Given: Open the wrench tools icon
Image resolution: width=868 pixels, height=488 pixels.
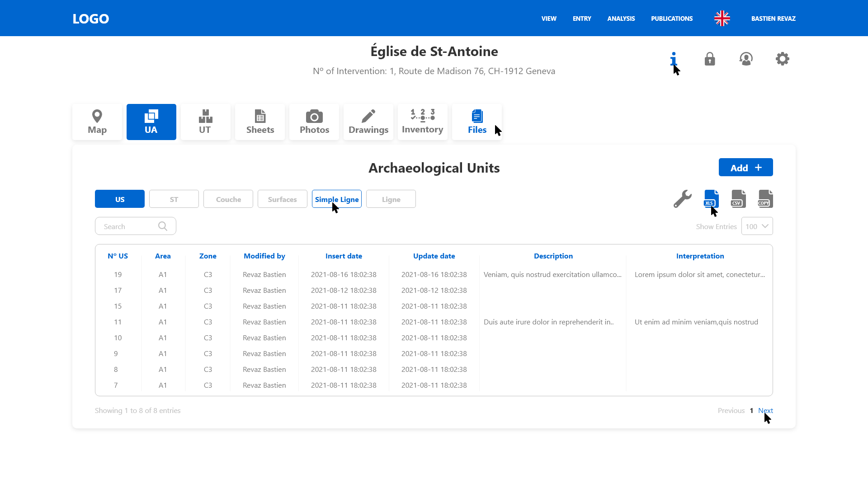Looking at the screenshot, I should click(683, 199).
